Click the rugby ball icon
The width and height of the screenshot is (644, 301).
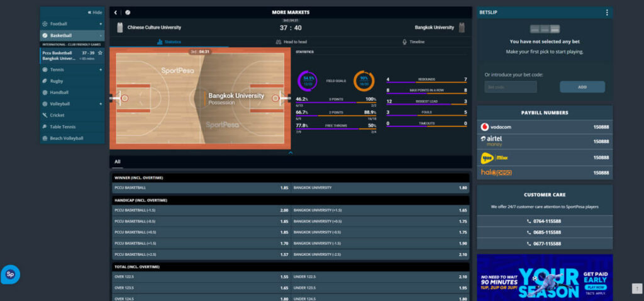click(45, 81)
